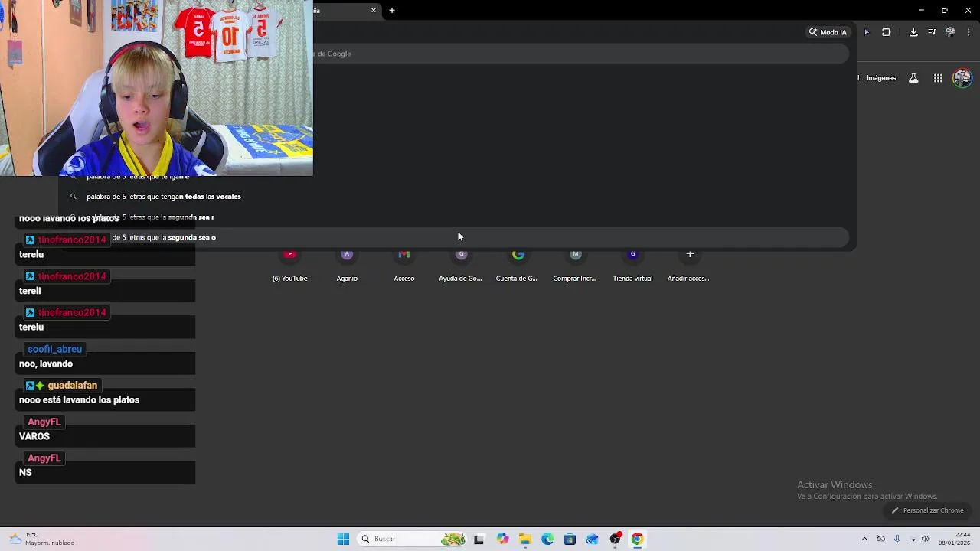Screen dimensions: 980x551
Task: Open the Cuenta de G... shortcut
Action: (x=517, y=266)
